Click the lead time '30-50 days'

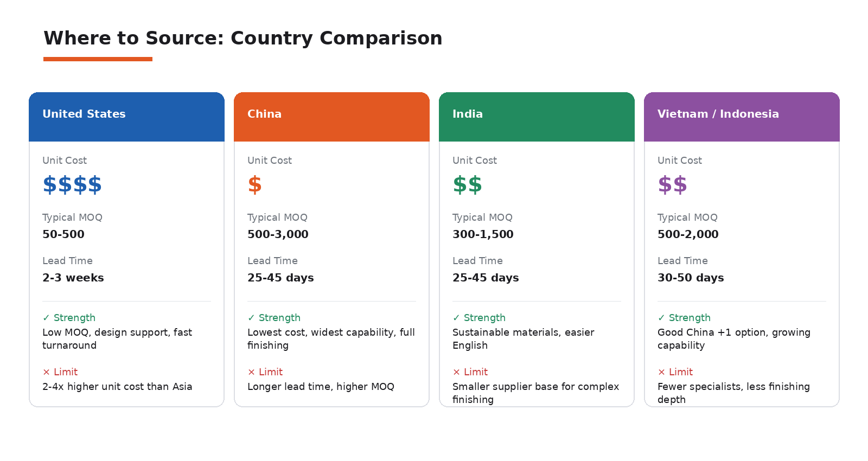point(691,278)
